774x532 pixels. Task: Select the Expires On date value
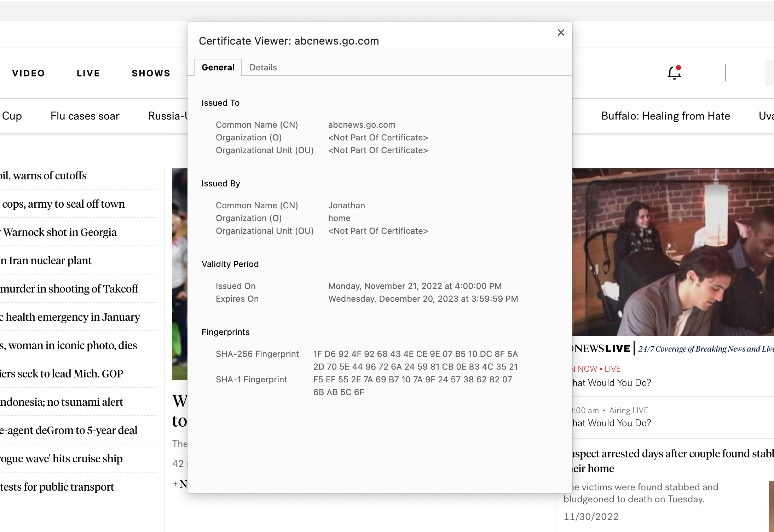pyautogui.click(x=423, y=299)
